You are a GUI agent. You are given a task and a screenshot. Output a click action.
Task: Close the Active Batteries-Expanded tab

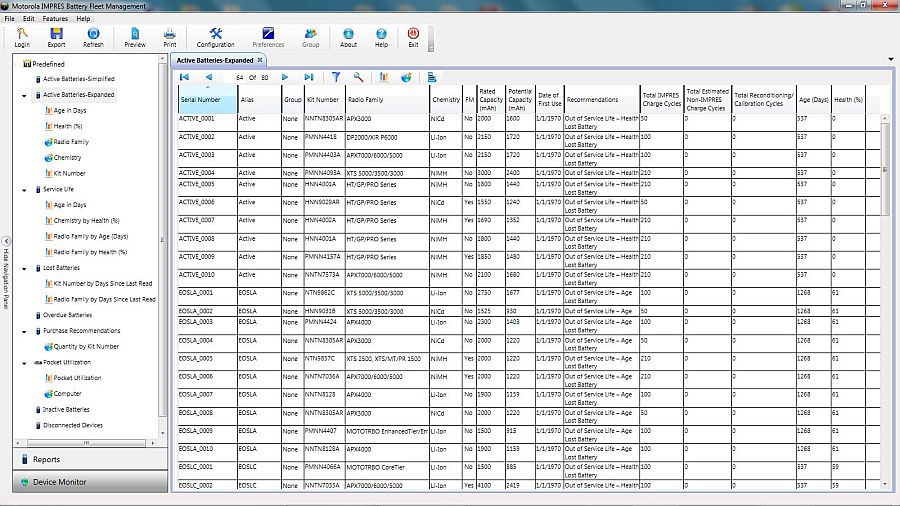259,60
